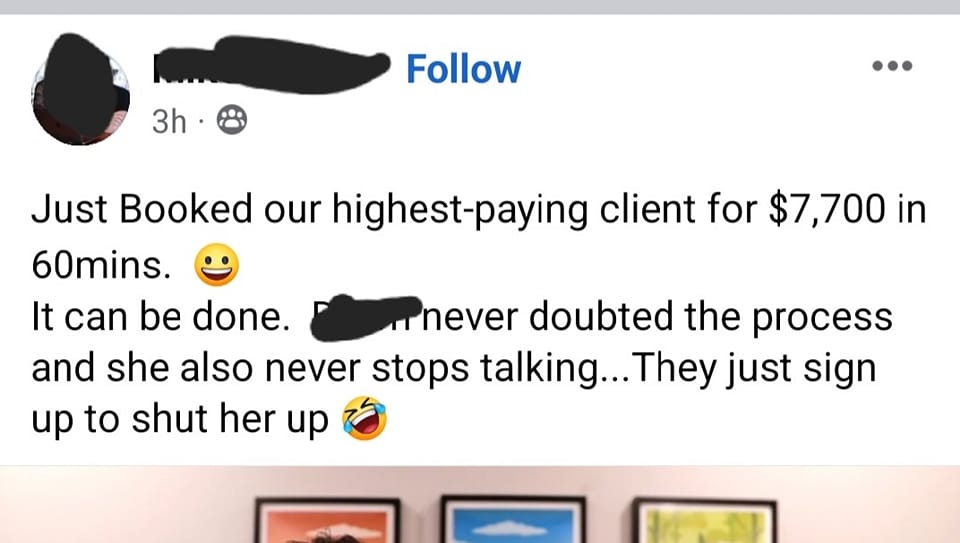This screenshot has width=960, height=543.
Task: Follow the post author
Action: tap(463, 69)
